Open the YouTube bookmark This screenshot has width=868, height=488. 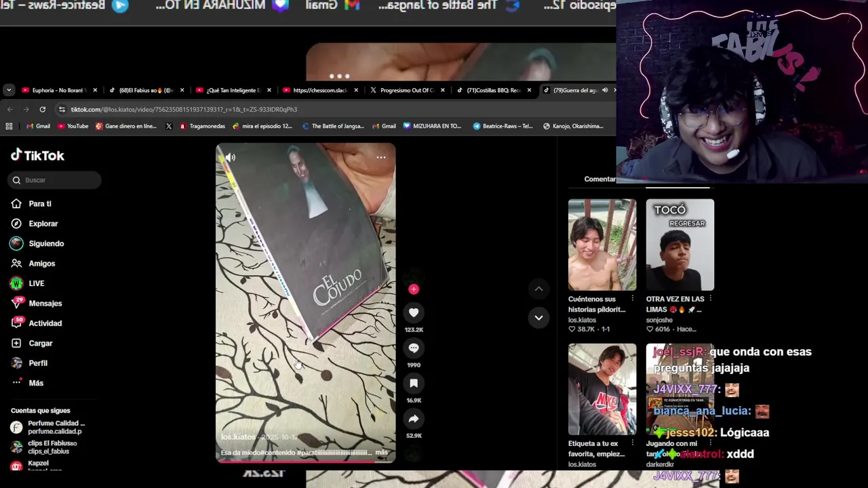coord(73,126)
